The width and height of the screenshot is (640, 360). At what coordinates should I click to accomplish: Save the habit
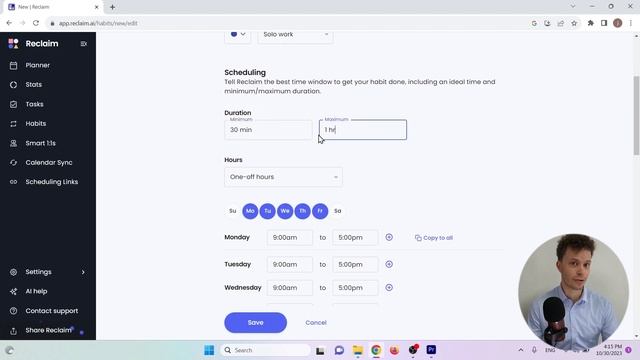(x=256, y=322)
